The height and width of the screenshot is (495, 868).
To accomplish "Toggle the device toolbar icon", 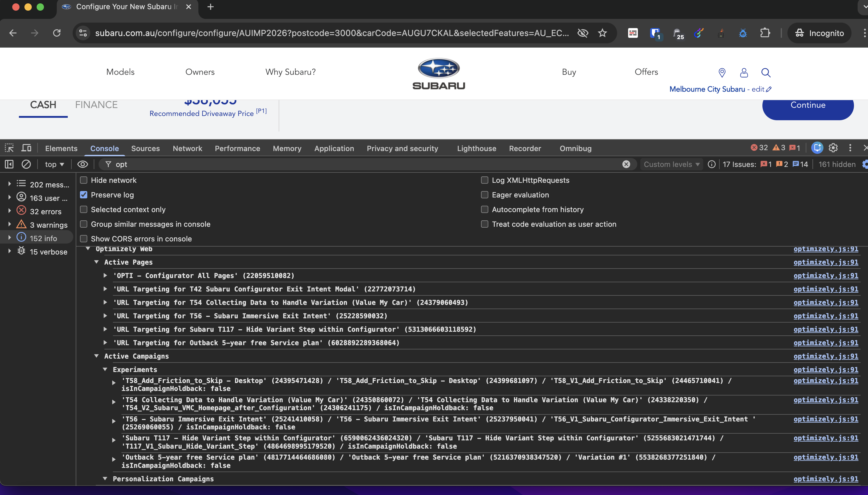I will [26, 148].
